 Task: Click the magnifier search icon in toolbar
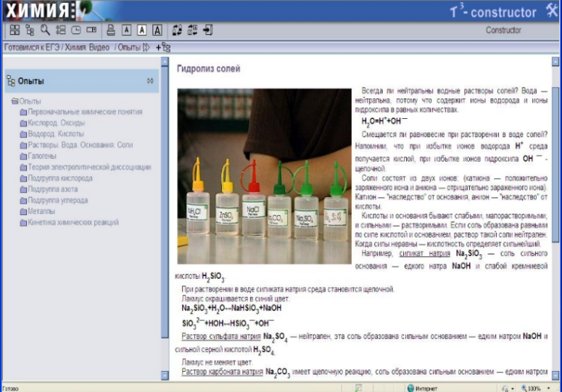(x=45, y=30)
